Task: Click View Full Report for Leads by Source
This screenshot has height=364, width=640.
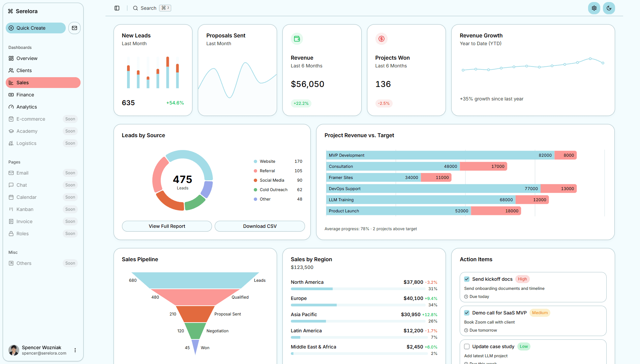Action: [166, 226]
